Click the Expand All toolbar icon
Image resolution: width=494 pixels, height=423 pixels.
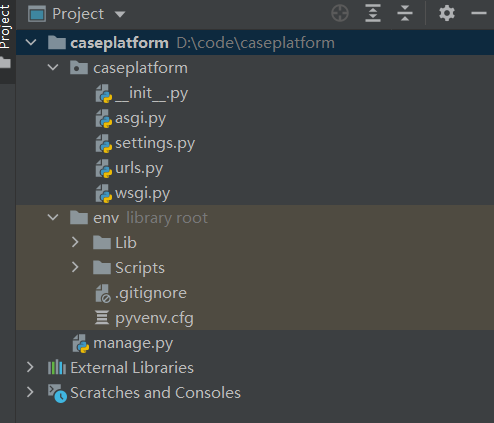click(x=373, y=14)
